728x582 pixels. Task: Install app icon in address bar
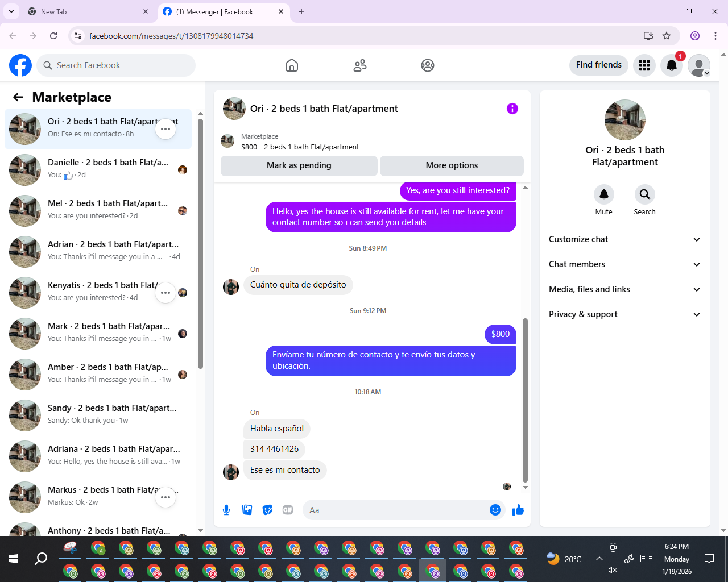coord(648,36)
